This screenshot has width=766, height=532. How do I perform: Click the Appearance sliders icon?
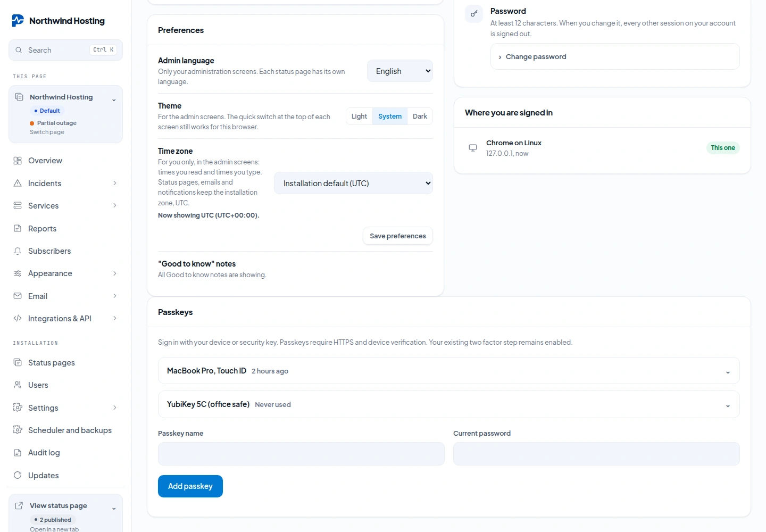[18, 273]
